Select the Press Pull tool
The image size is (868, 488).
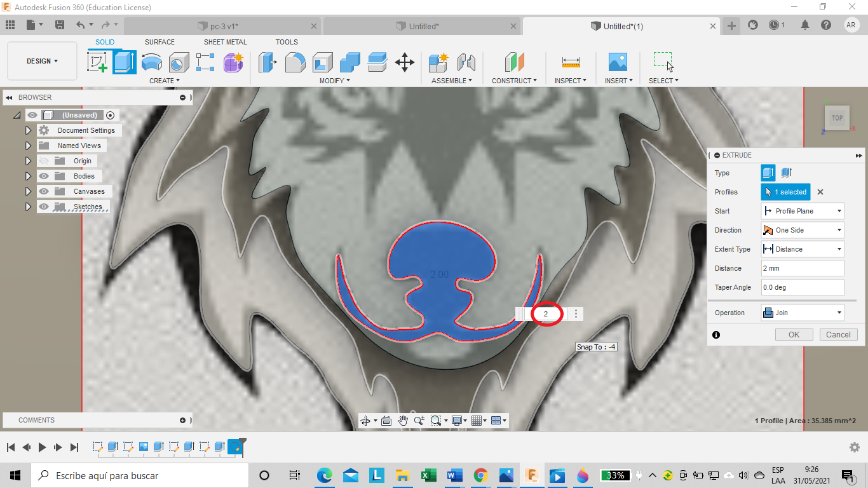point(268,62)
